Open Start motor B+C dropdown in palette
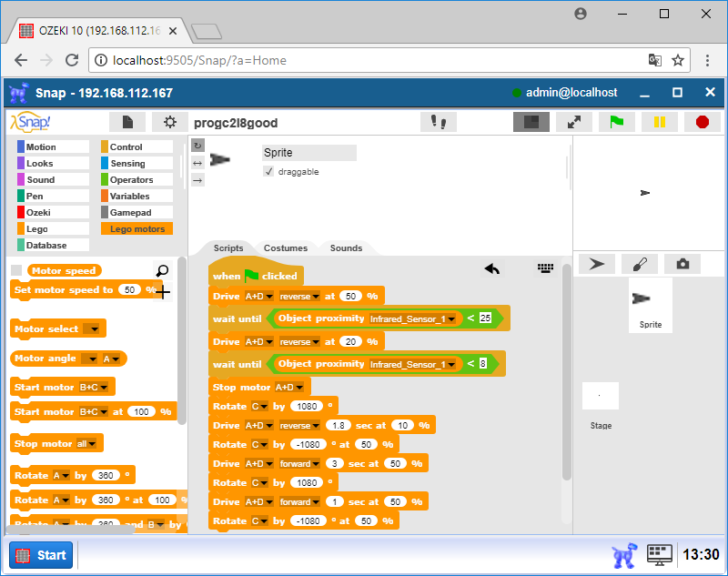 point(94,387)
